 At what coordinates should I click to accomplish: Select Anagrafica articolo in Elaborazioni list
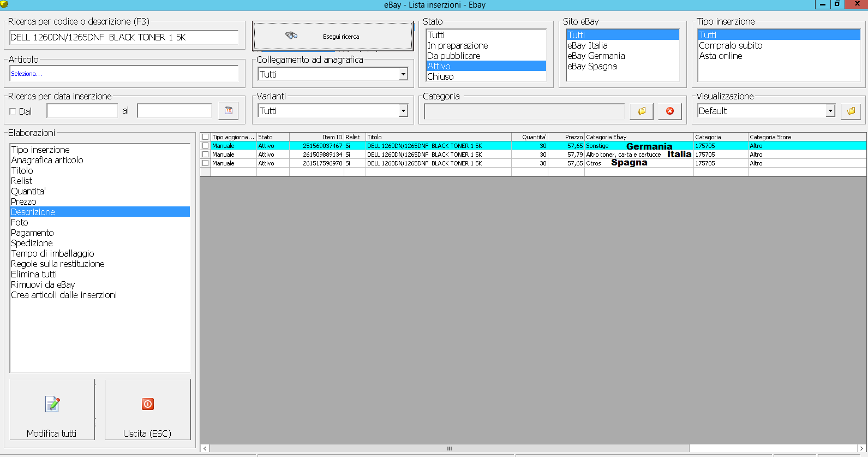tap(100, 160)
